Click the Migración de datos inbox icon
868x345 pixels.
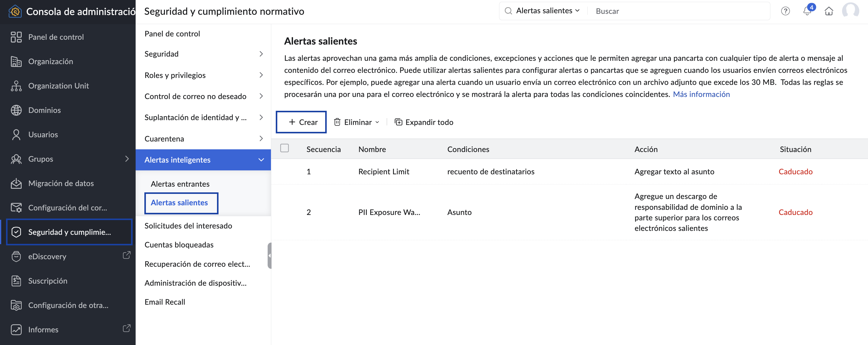pyautogui.click(x=16, y=183)
